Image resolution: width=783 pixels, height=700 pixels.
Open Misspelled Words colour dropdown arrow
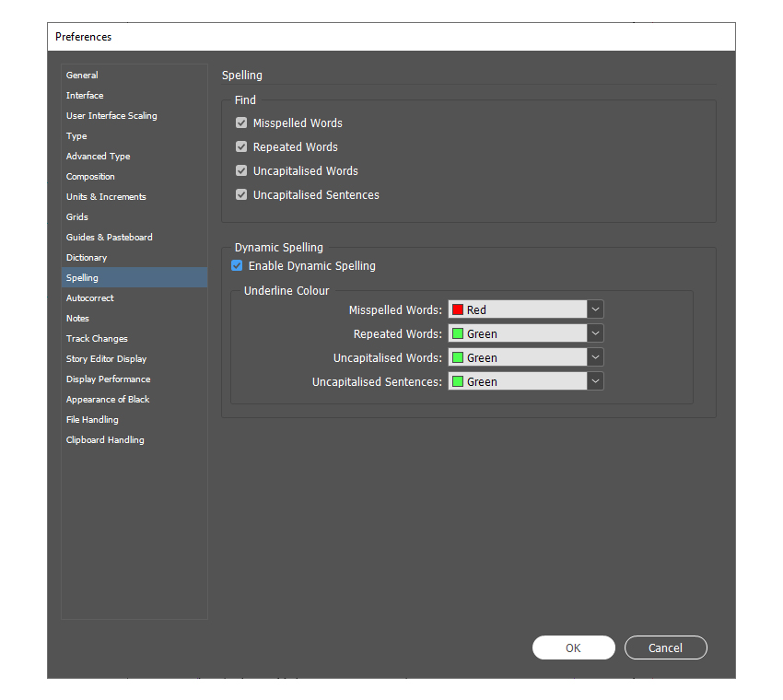pyautogui.click(x=595, y=309)
